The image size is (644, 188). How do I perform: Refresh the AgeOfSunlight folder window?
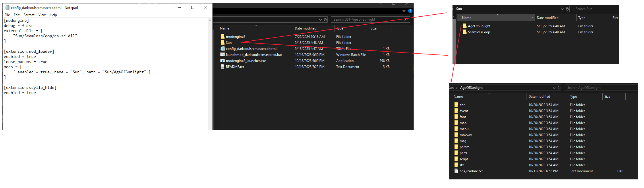pyautogui.click(x=559, y=88)
